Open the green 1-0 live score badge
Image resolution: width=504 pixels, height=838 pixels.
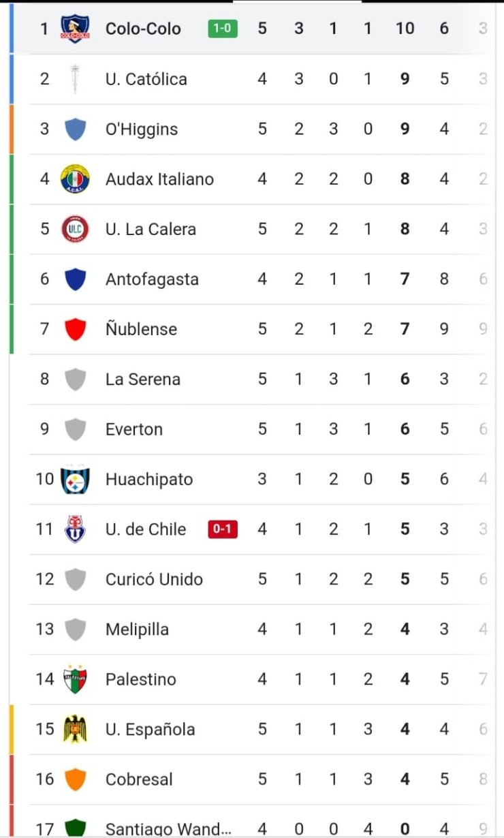[x=223, y=29]
